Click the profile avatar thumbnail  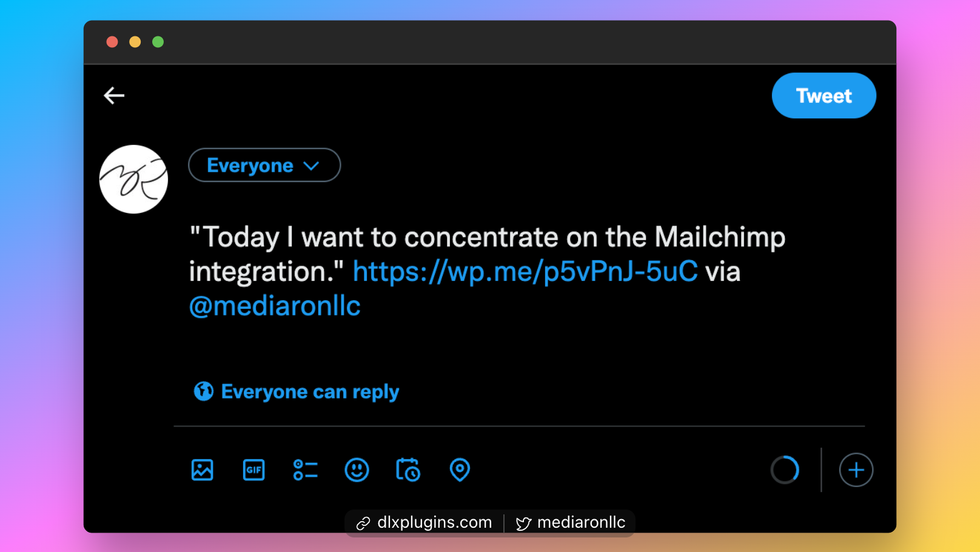pos(133,179)
